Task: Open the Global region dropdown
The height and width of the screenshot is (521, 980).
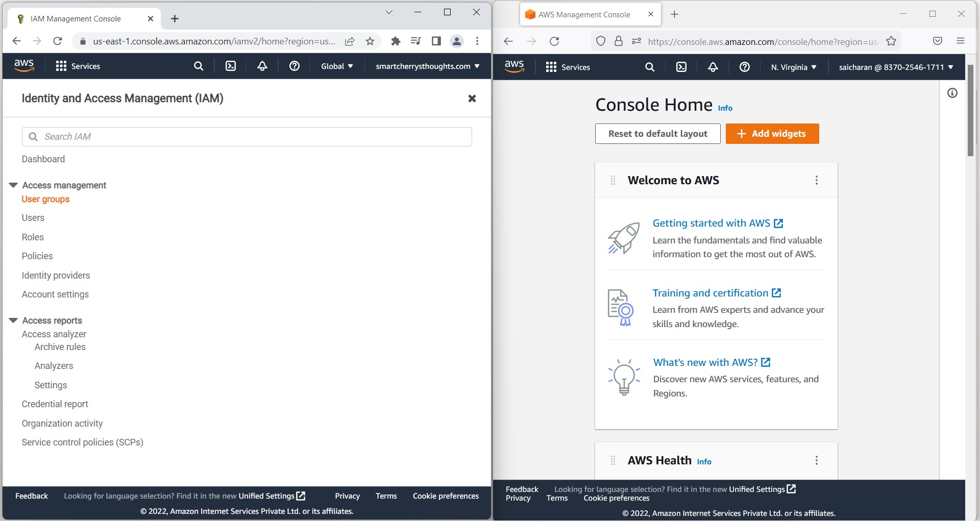Action: 336,66
